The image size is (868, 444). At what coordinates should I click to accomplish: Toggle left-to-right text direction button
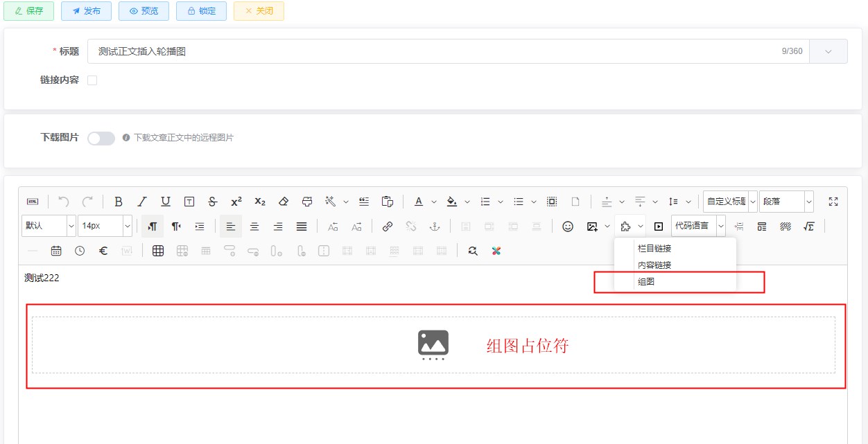click(x=153, y=227)
